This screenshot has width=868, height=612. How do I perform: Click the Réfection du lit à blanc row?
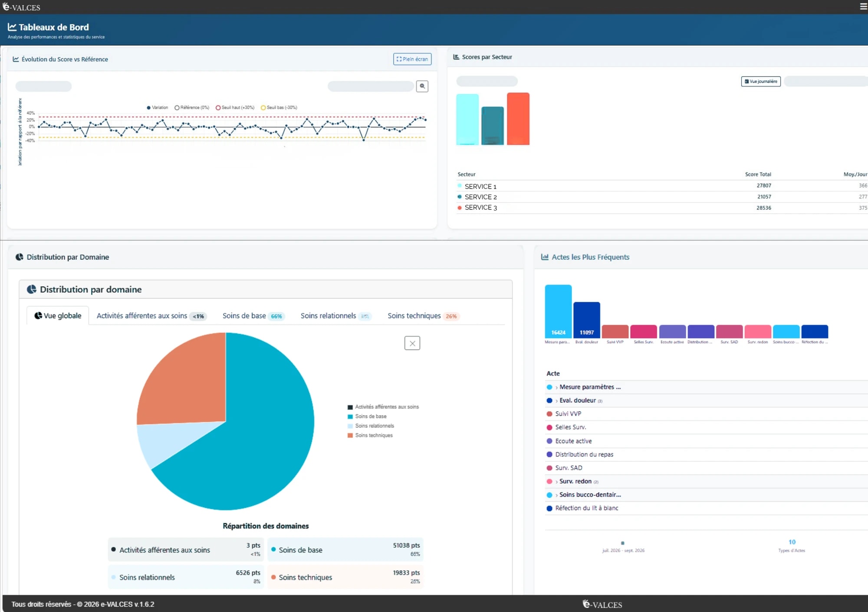coord(706,508)
